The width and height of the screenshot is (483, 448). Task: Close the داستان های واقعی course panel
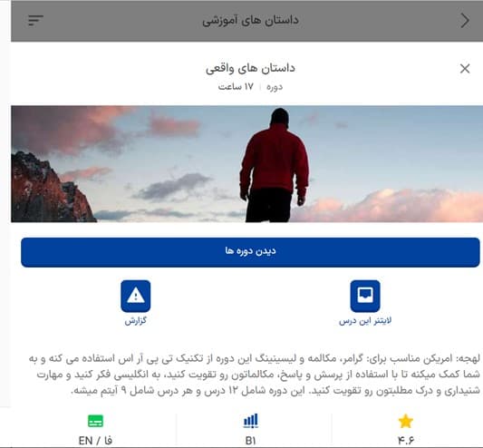tap(465, 68)
